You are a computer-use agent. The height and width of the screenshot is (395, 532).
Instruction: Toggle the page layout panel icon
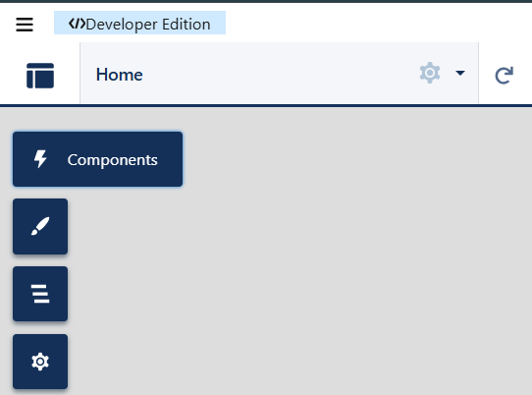[40, 76]
